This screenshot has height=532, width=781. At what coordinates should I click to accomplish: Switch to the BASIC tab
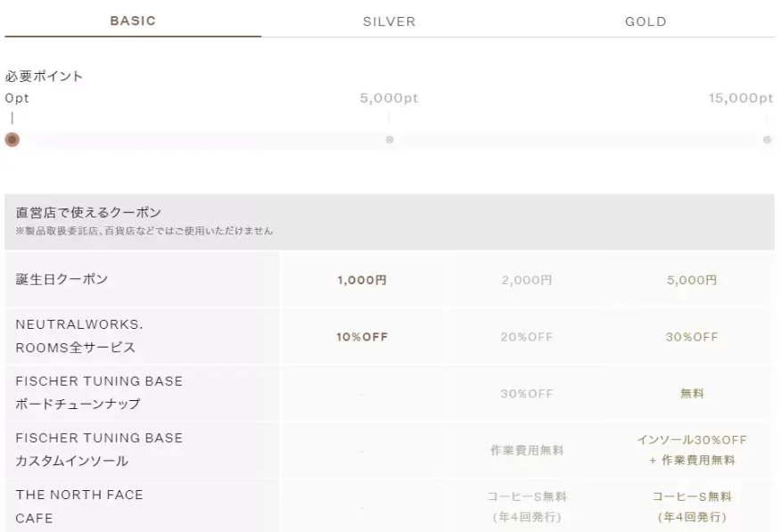(x=132, y=21)
